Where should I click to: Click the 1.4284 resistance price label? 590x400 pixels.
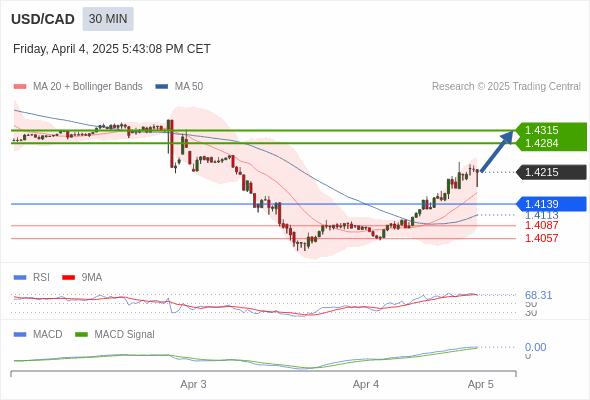[541, 143]
